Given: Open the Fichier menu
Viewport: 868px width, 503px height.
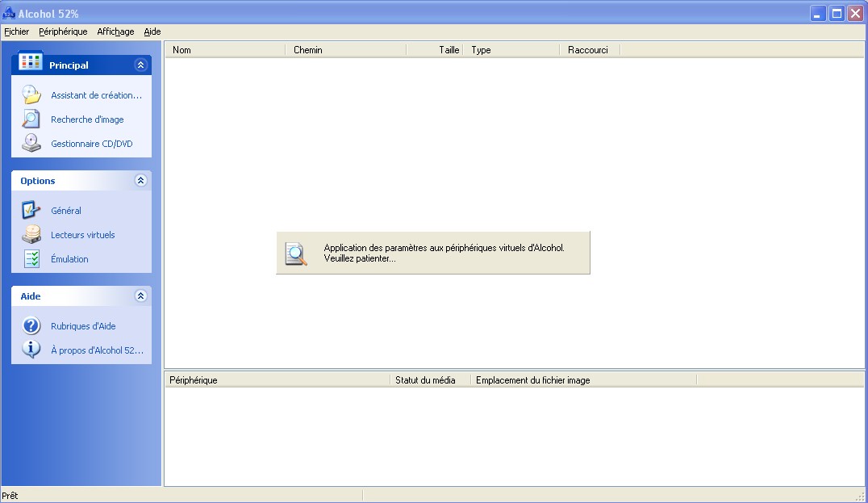Looking at the screenshot, I should click(17, 31).
